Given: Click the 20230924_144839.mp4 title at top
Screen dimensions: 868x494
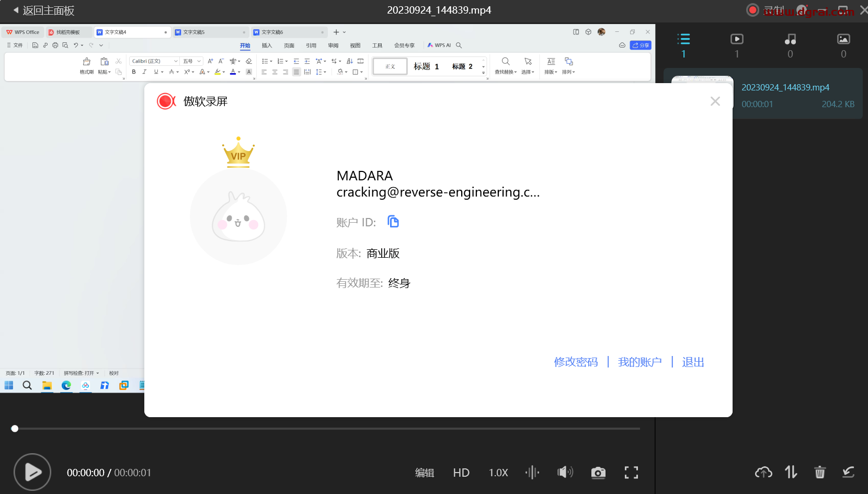Looking at the screenshot, I should coord(439,10).
